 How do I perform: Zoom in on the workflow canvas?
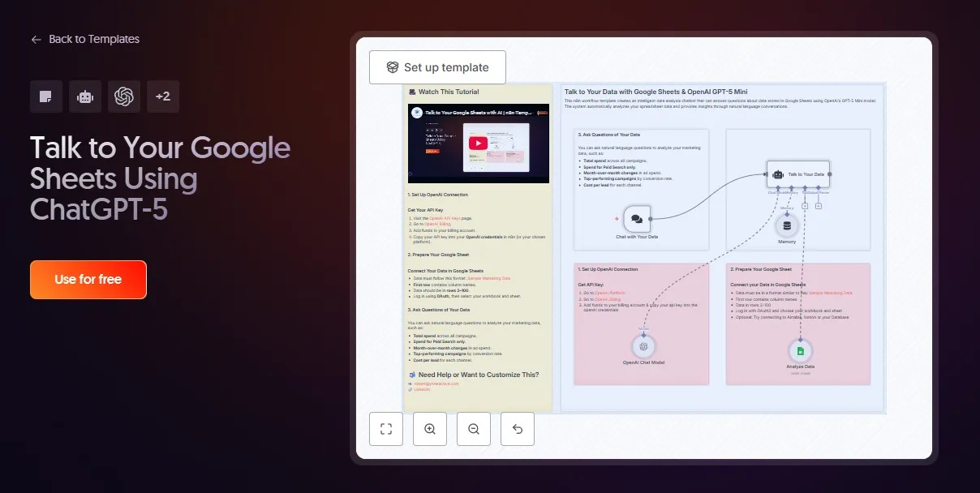430,429
